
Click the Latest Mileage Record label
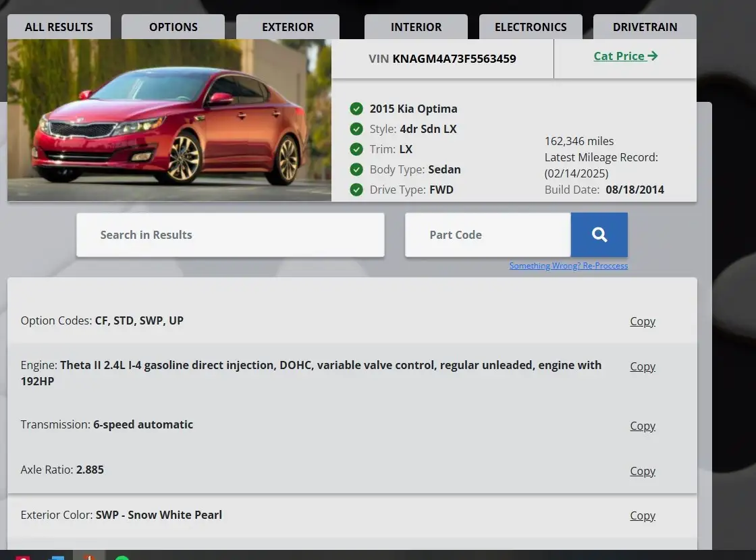click(601, 158)
